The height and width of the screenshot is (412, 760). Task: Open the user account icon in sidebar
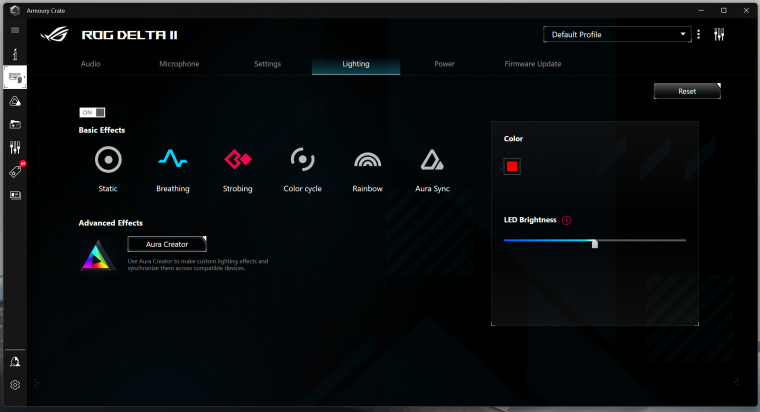(15, 362)
